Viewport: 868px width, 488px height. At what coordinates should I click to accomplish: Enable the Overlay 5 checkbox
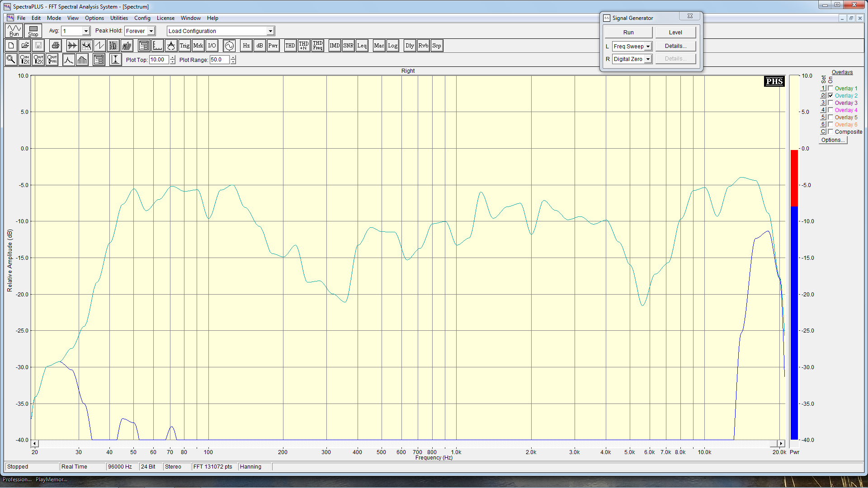click(830, 117)
